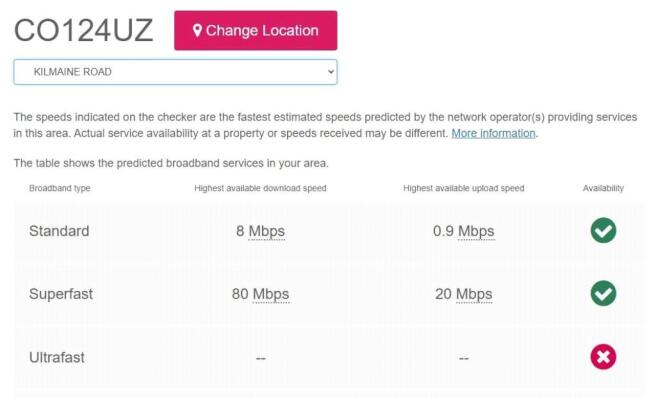This screenshot has width=656, height=398.
Task: Select the Ultrafast broadband type row
Action: [x=329, y=357]
